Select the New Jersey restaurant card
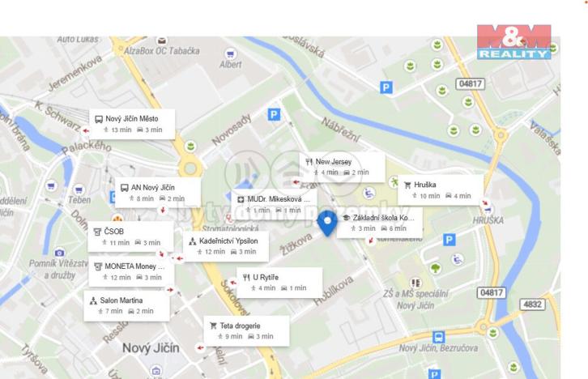588x379 pixels. (342, 167)
